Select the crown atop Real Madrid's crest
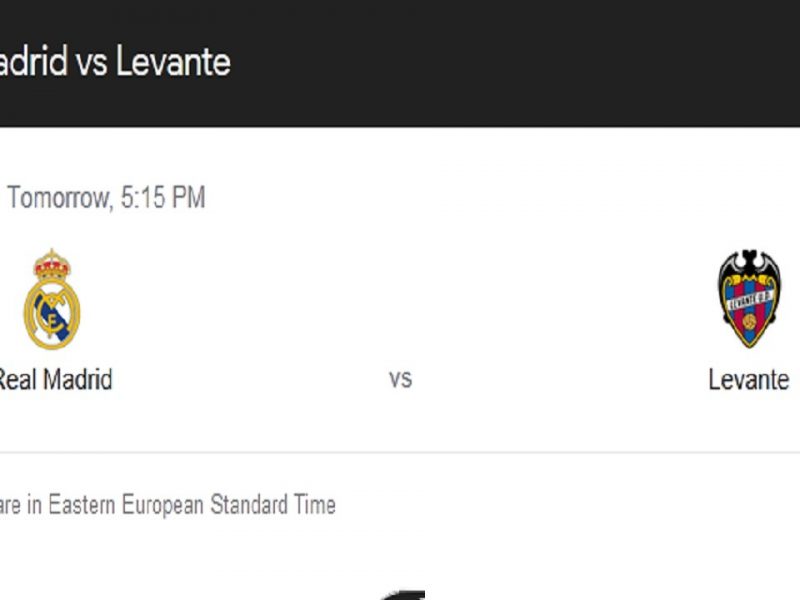Screen dimensions: 800x600 click(x=52, y=264)
